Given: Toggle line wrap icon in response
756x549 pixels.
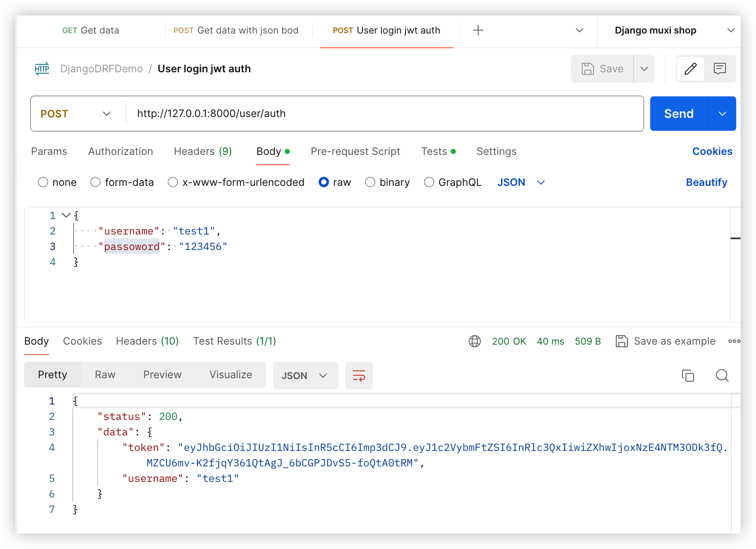Looking at the screenshot, I should (359, 376).
